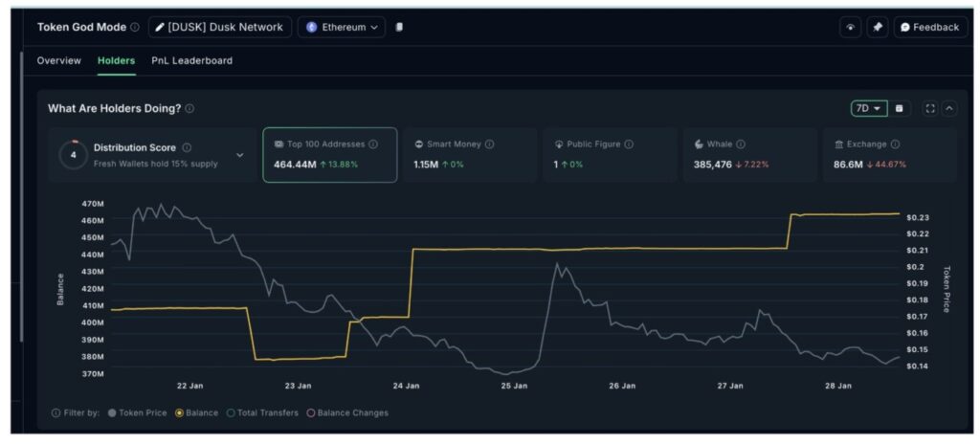980x444 pixels.
Task: Click info icon next to What Are Holders Doing
Action: pyautogui.click(x=189, y=109)
